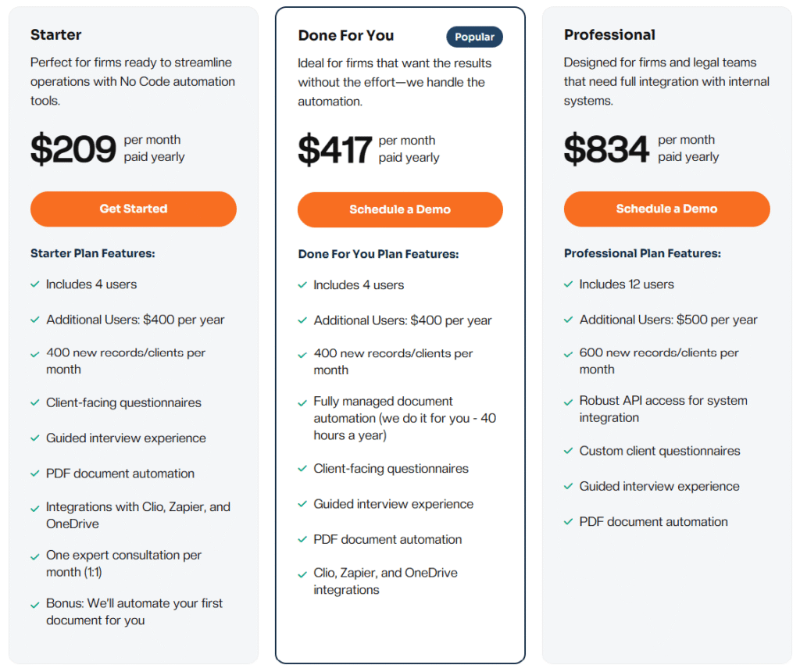Click checkmark next to Robust API access
This screenshot has height=672, width=800.
pos(569,402)
